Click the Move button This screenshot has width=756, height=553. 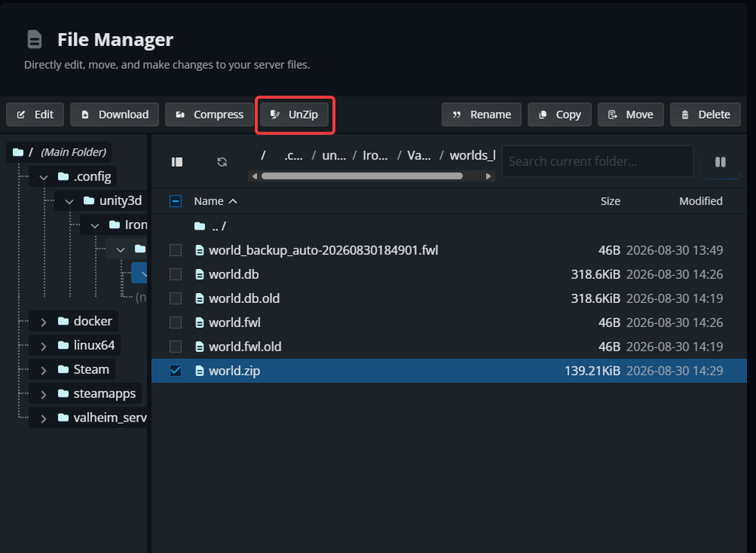click(x=631, y=115)
